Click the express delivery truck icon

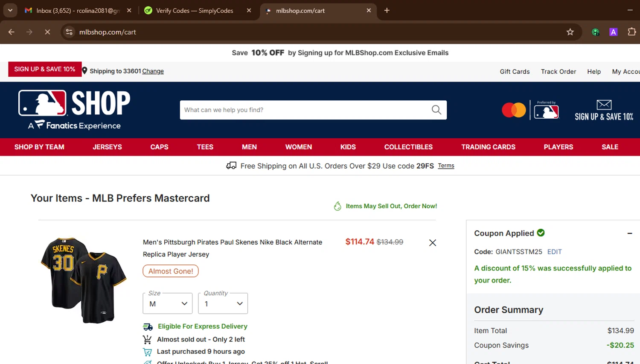click(148, 327)
